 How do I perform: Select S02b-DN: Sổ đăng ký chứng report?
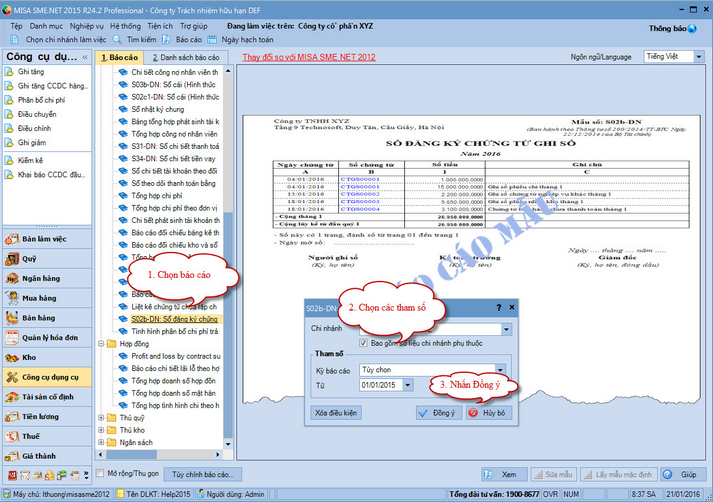click(174, 319)
